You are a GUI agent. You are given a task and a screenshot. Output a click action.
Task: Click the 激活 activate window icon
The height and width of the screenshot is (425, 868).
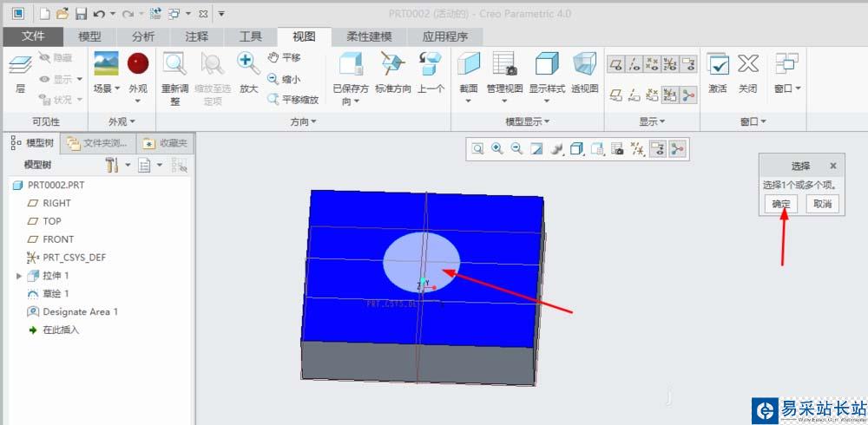click(718, 63)
